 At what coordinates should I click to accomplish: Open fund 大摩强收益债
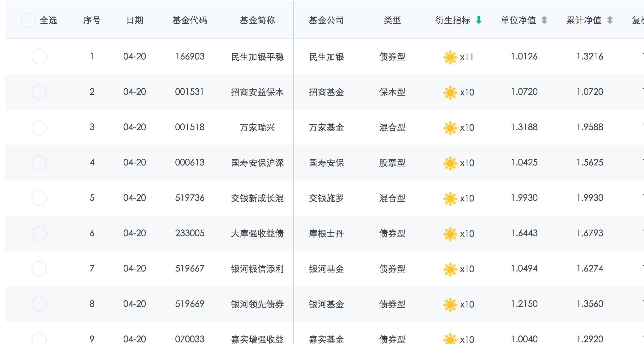(x=257, y=234)
